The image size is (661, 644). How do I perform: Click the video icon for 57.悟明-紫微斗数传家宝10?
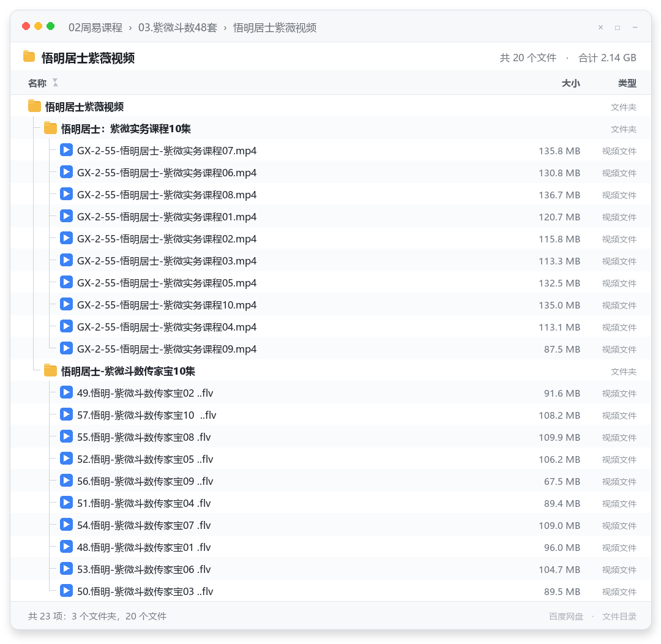pyautogui.click(x=66, y=414)
